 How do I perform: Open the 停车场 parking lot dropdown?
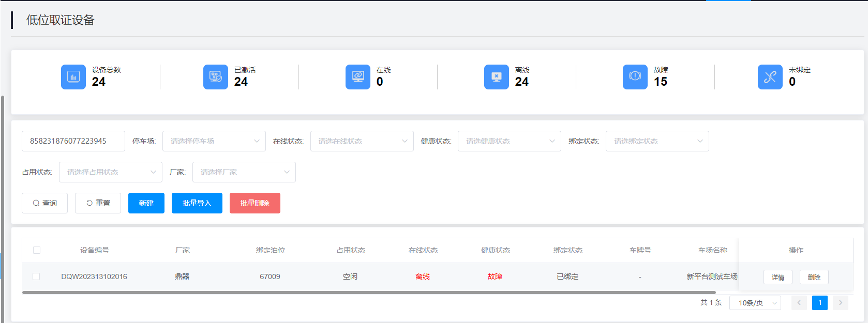click(x=214, y=141)
